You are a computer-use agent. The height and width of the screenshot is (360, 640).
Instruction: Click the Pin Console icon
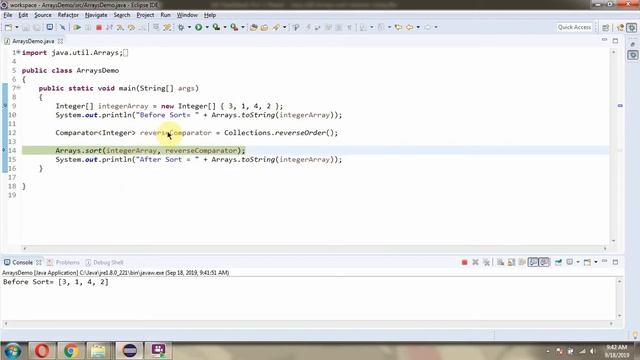(558, 262)
